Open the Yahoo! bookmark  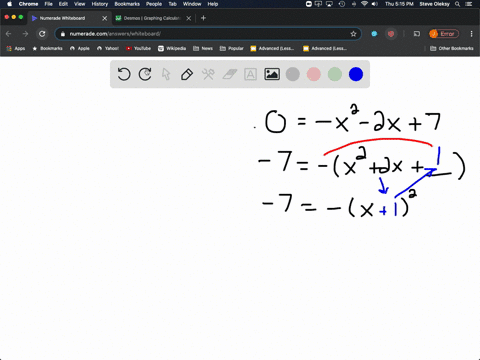coord(108,48)
